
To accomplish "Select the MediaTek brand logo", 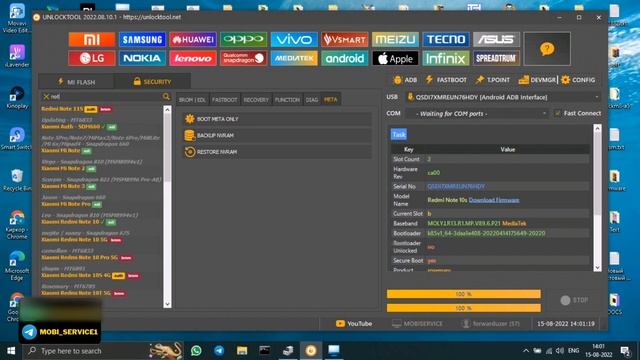I will [294, 58].
